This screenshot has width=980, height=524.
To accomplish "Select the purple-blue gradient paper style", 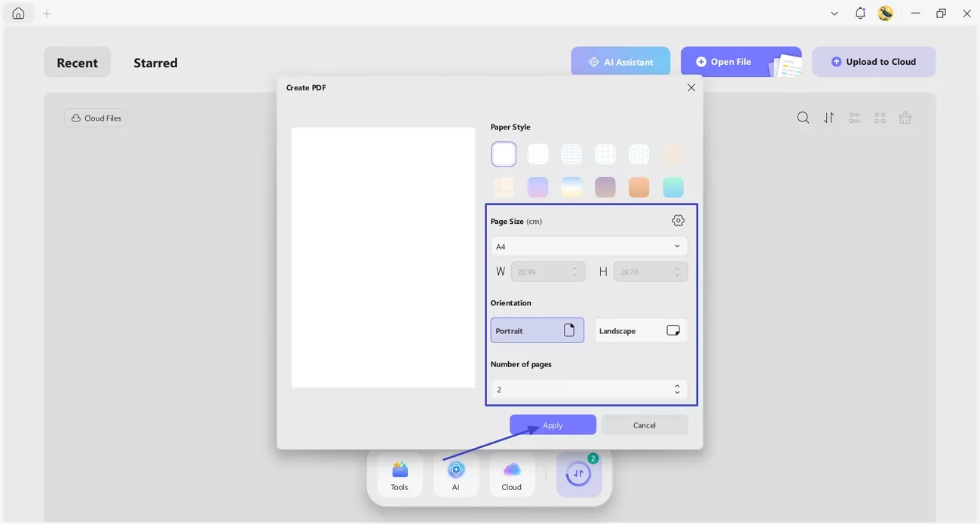I will [x=537, y=186].
